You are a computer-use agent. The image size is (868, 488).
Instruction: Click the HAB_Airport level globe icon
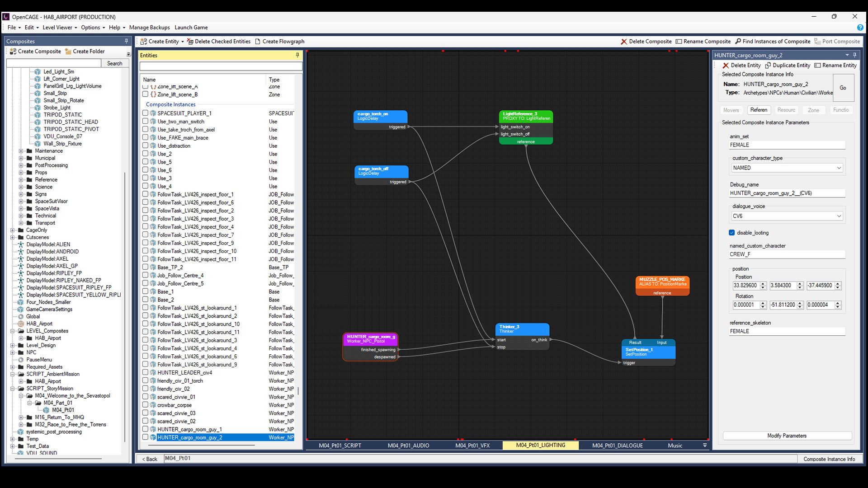(21, 324)
